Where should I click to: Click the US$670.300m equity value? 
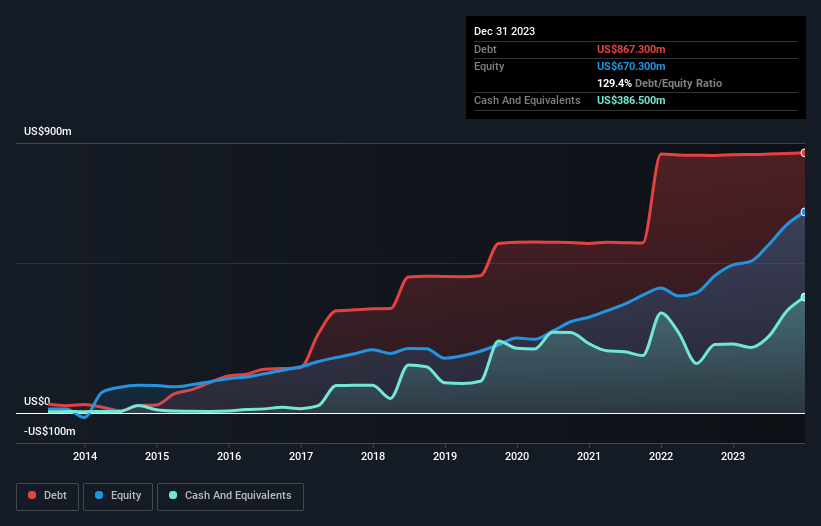click(631, 66)
